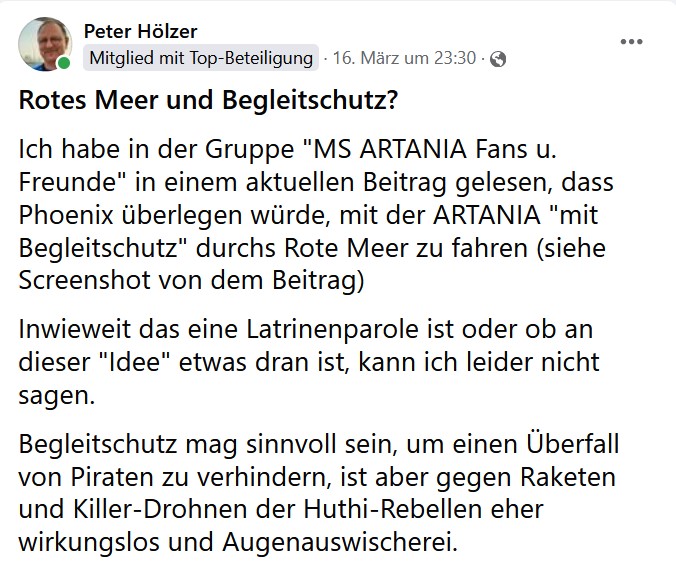Click the globe public audience icon

pyautogui.click(x=498, y=59)
